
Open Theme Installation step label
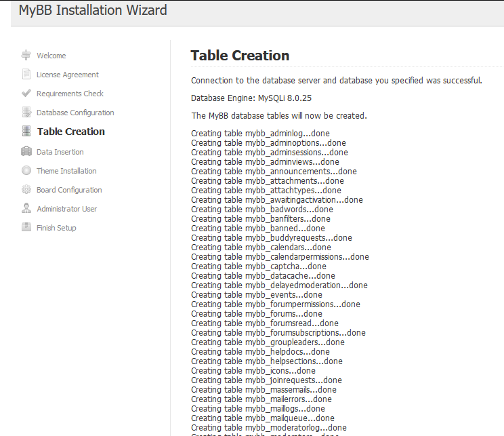(66, 171)
